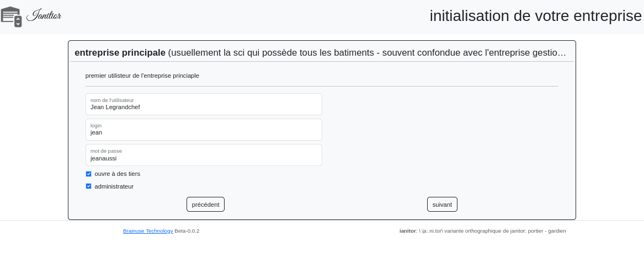Image resolution: width=644 pixels, height=263 pixels.
Task: Proceed with the "suivant" button
Action: (442, 205)
